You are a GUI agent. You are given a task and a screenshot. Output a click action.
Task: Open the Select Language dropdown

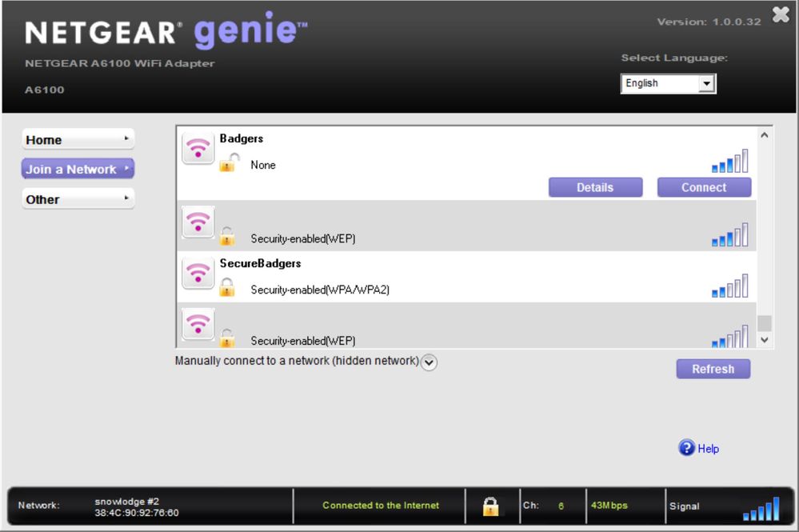(x=668, y=83)
